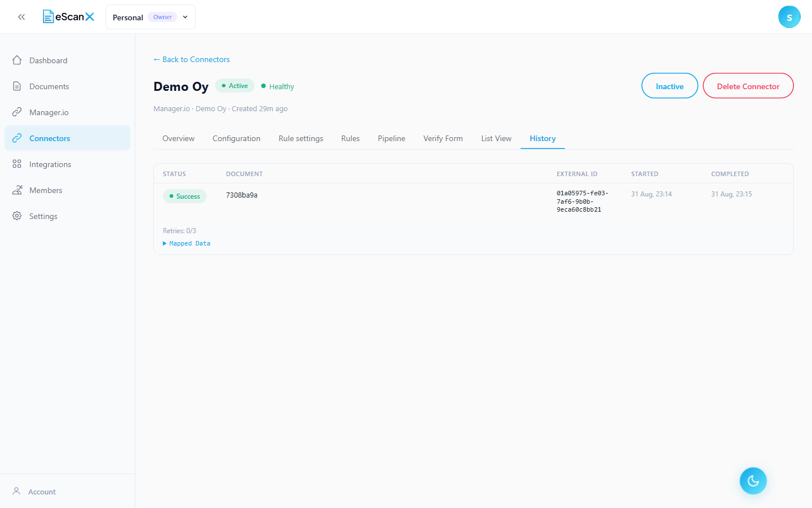This screenshot has height=508, width=812.
Task: Click the Success status badge
Action: pyautogui.click(x=184, y=196)
